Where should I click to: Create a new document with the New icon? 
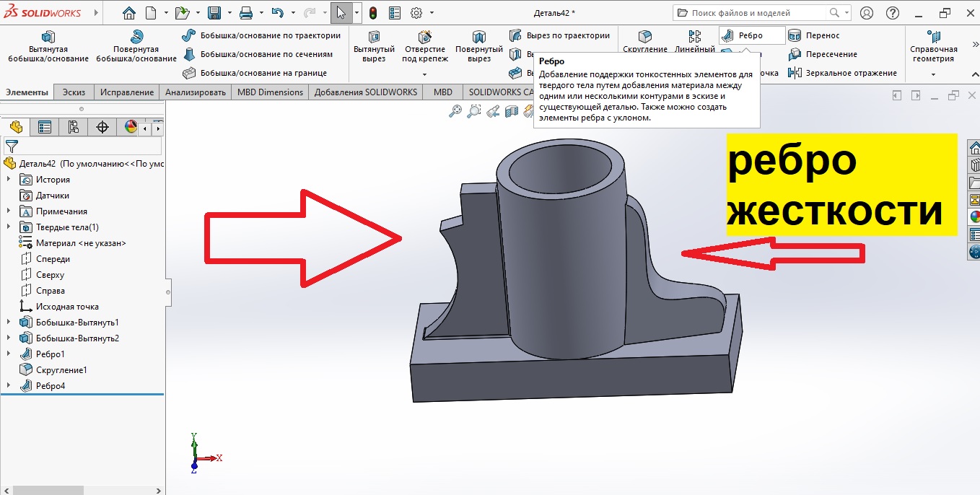click(151, 13)
